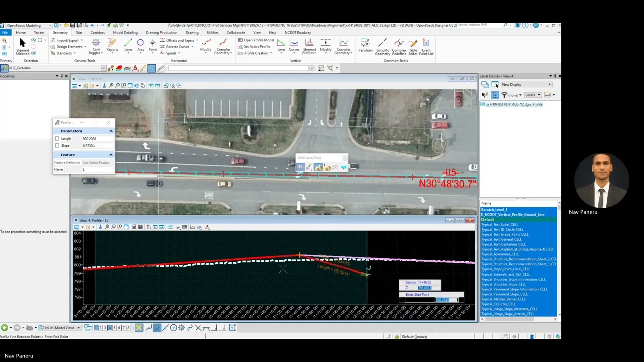Image resolution: width=644 pixels, height=362 pixels.
Task: Collapse the Parameters section
Action: (x=111, y=131)
